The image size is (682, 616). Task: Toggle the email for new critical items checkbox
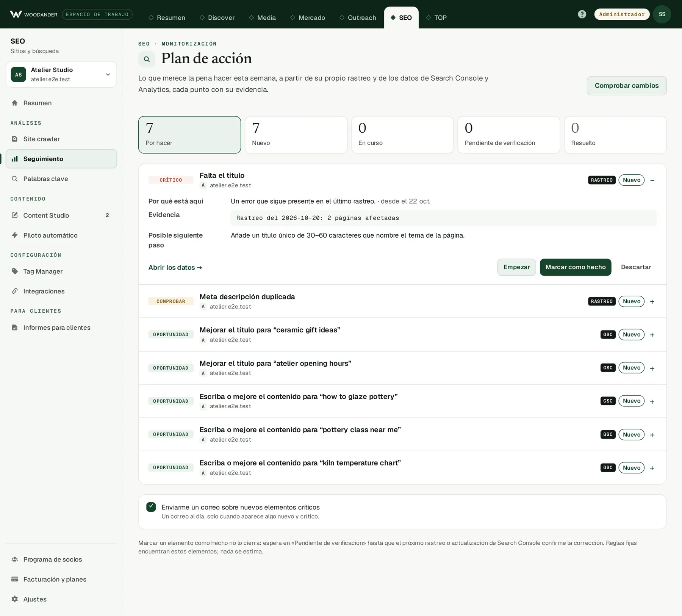click(x=151, y=507)
